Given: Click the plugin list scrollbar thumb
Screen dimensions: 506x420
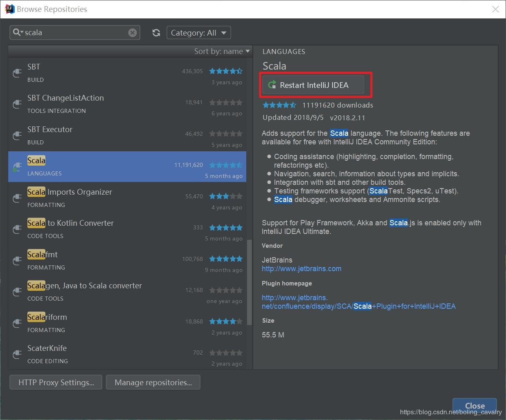Looking at the screenshot, I should [x=249, y=282].
